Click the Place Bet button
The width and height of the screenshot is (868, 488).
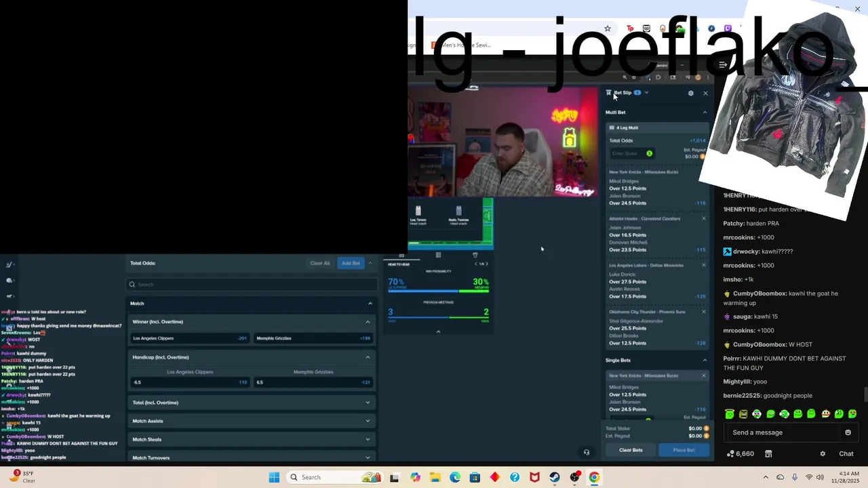tap(684, 450)
